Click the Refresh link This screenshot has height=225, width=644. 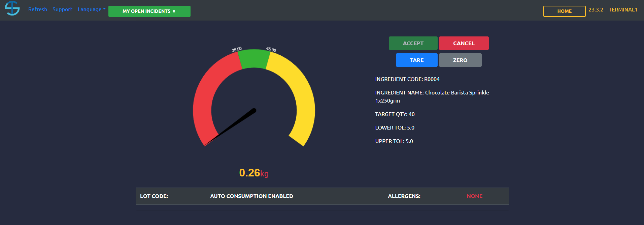(x=38, y=9)
